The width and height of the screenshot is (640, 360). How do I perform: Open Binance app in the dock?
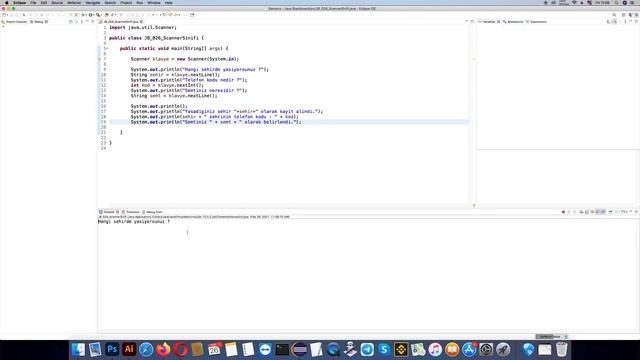click(x=401, y=349)
